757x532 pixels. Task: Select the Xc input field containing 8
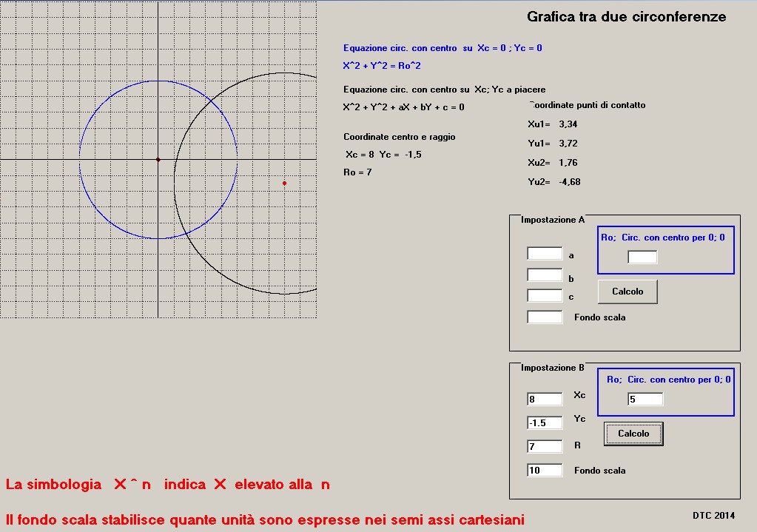(x=545, y=400)
